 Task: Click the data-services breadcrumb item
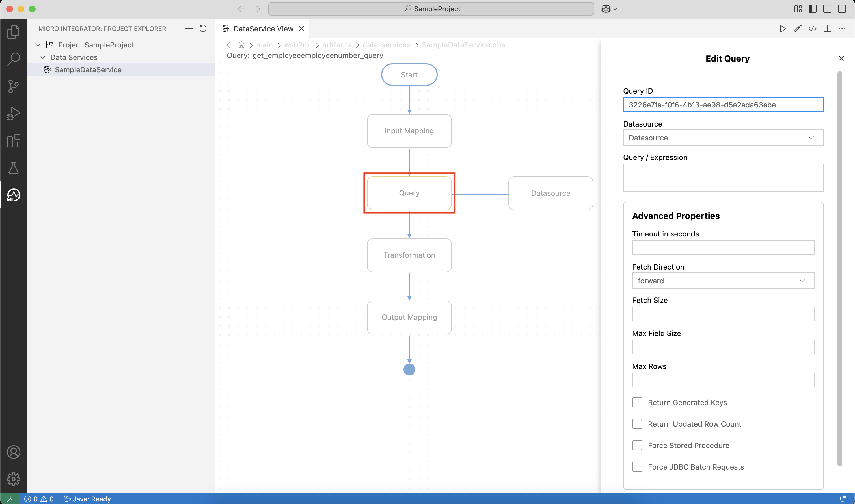[386, 45]
